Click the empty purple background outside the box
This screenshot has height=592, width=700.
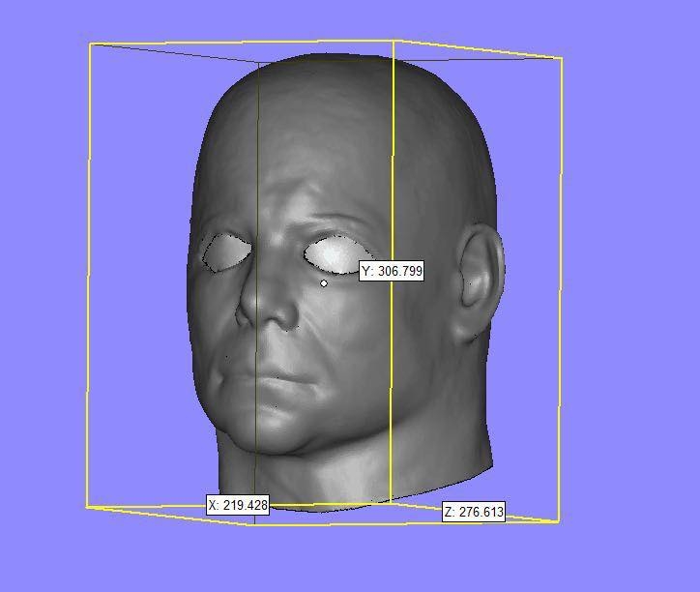pos(628,290)
